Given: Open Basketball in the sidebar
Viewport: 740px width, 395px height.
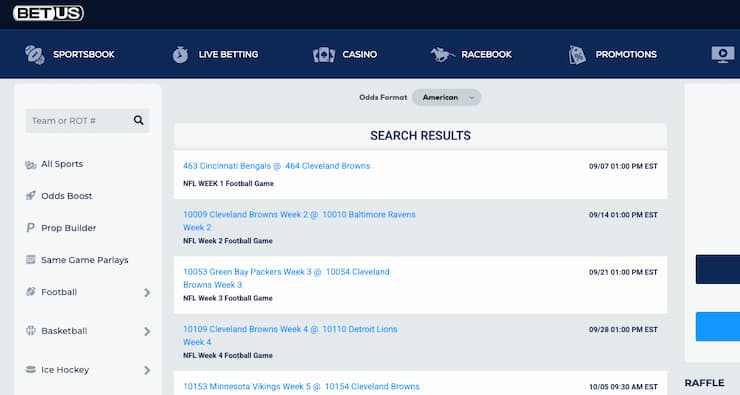Looking at the screenshot, I should (x=64, y=331).
